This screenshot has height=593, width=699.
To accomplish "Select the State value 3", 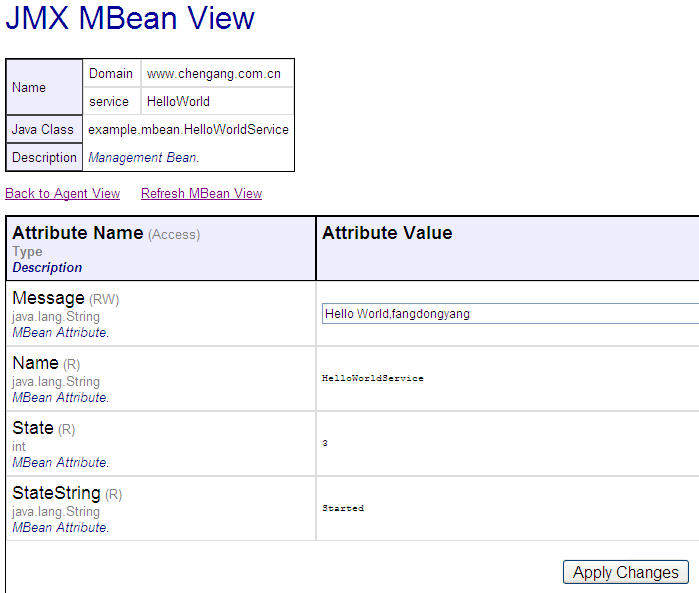I will point(325,443).
